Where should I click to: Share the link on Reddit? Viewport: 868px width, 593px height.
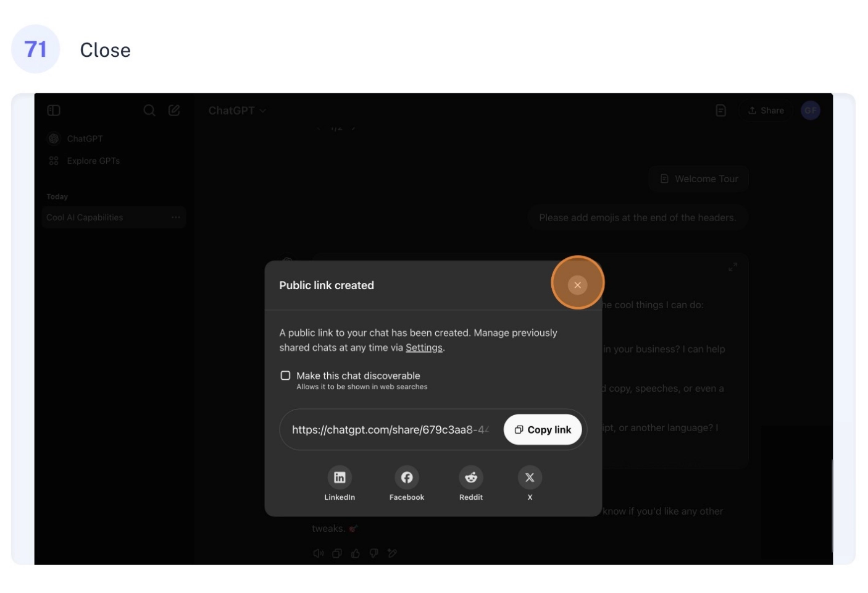pyautogui.click(x=471, y=477)
